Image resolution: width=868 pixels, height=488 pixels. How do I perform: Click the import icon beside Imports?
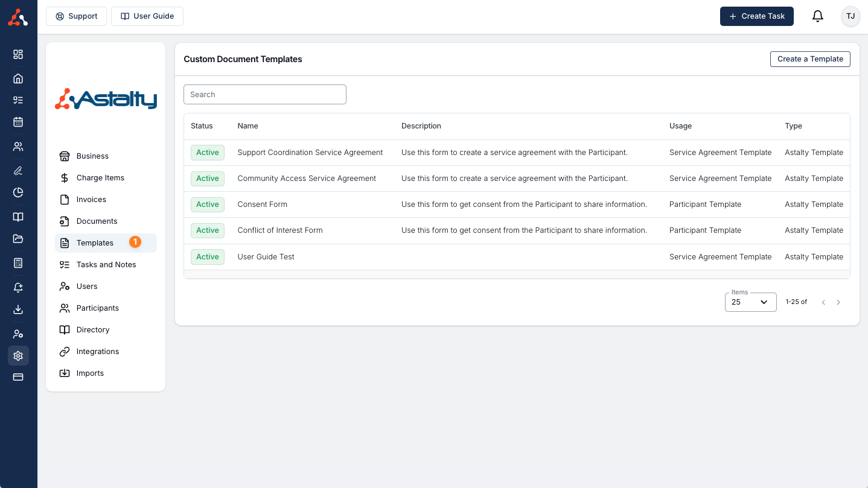pos(65,373)
